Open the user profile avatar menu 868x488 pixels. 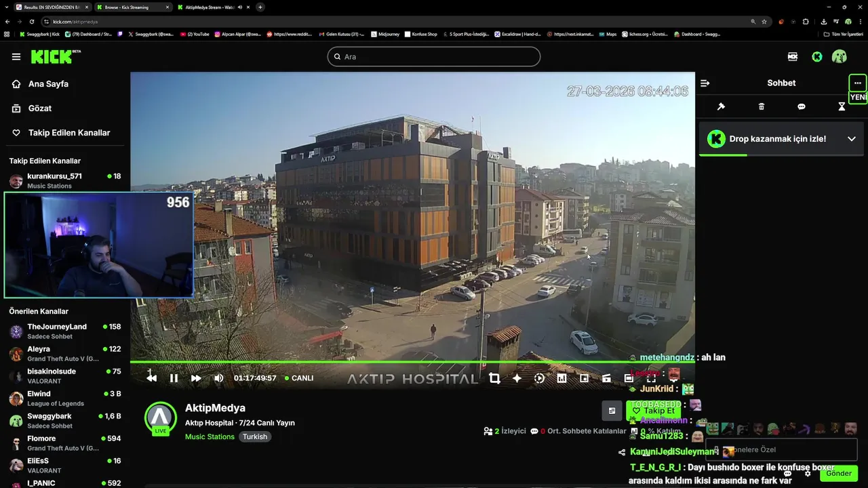click(x=840, y=57)
